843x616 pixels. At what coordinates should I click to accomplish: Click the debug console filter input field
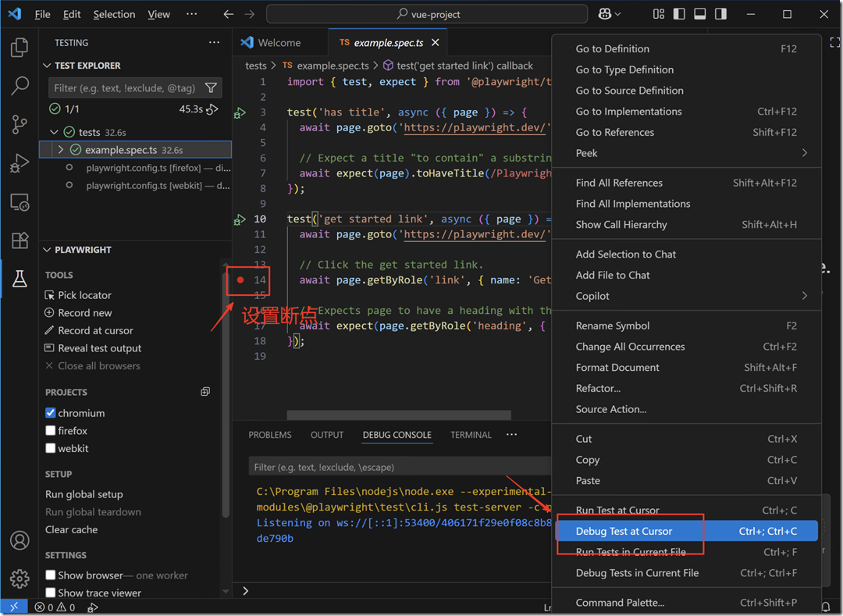click(x=398, y=467)
